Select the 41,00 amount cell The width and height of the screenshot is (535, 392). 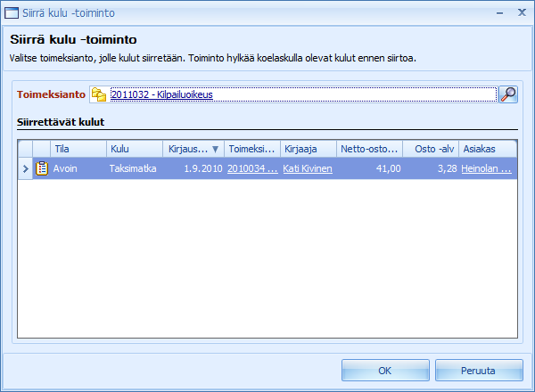pyautogui.click(x=369, y=168)
